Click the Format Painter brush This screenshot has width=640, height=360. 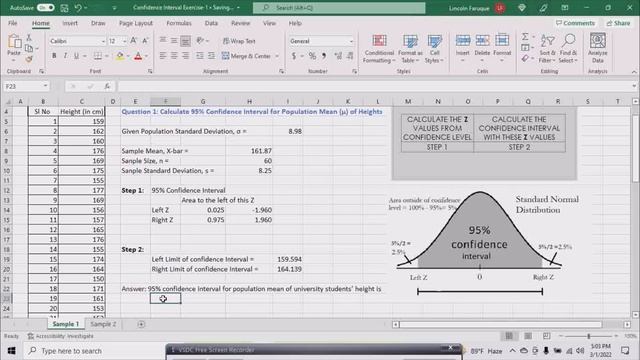[29, 59]
